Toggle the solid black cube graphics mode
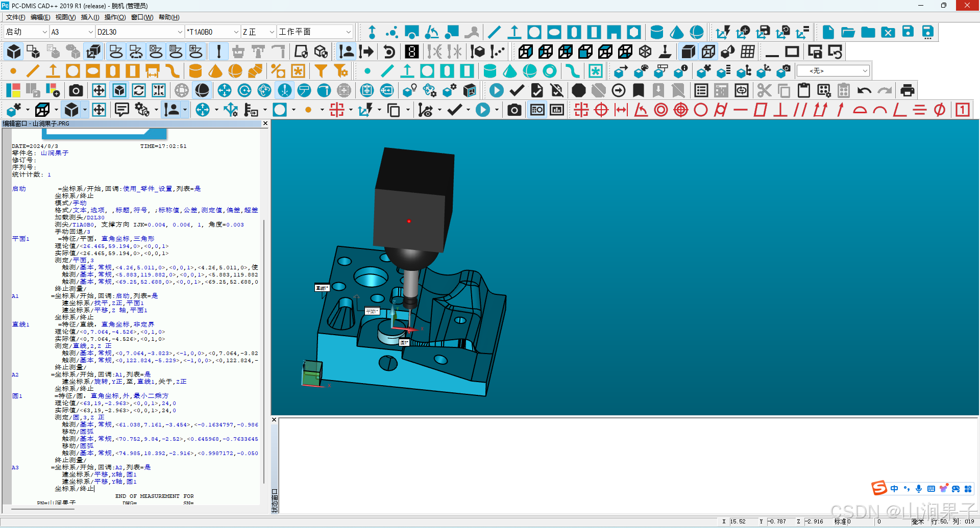 14,52
